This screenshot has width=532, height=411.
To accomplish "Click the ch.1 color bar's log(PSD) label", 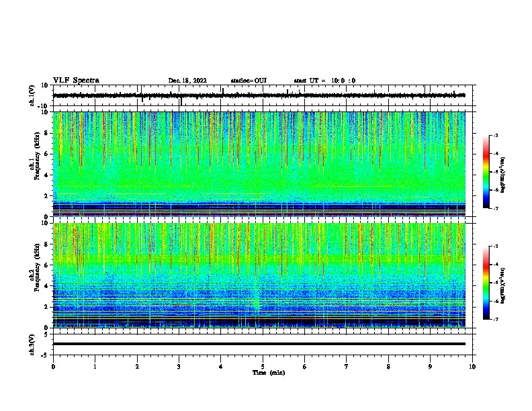I will [503, 175].
